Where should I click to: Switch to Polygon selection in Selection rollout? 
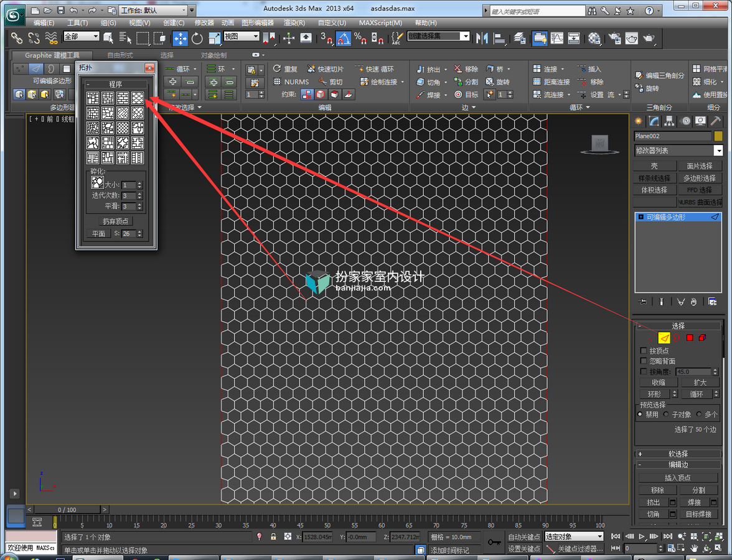pyautogui.click(x=690, y=337)
